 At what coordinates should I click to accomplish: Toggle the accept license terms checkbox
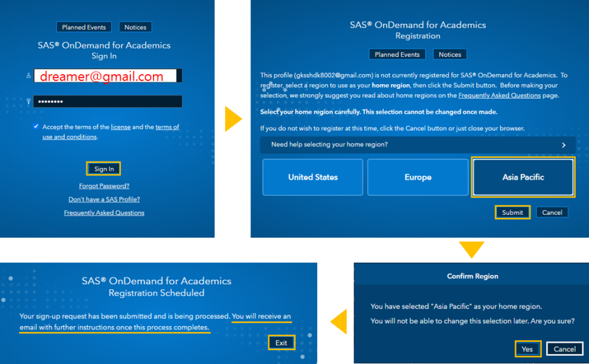click(36, 126)
